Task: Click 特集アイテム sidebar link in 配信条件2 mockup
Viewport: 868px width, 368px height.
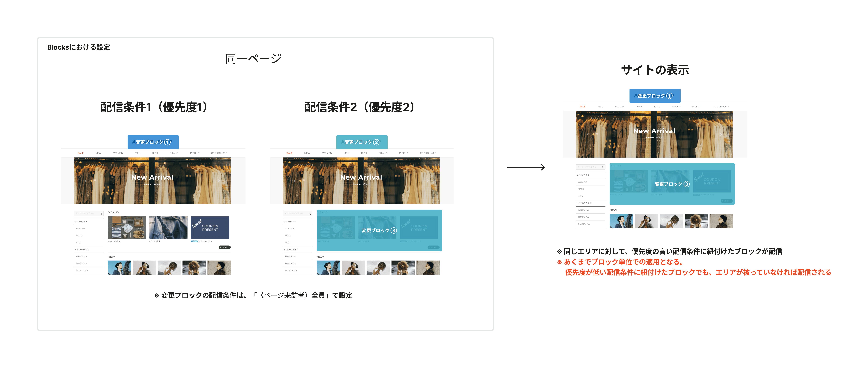Action: pyautogui.click(x=290, y=264)
